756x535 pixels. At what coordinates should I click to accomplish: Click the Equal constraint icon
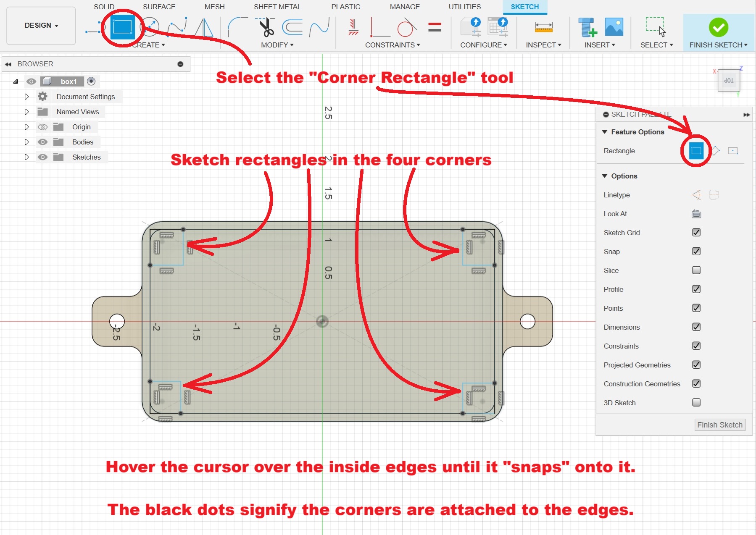435,27
